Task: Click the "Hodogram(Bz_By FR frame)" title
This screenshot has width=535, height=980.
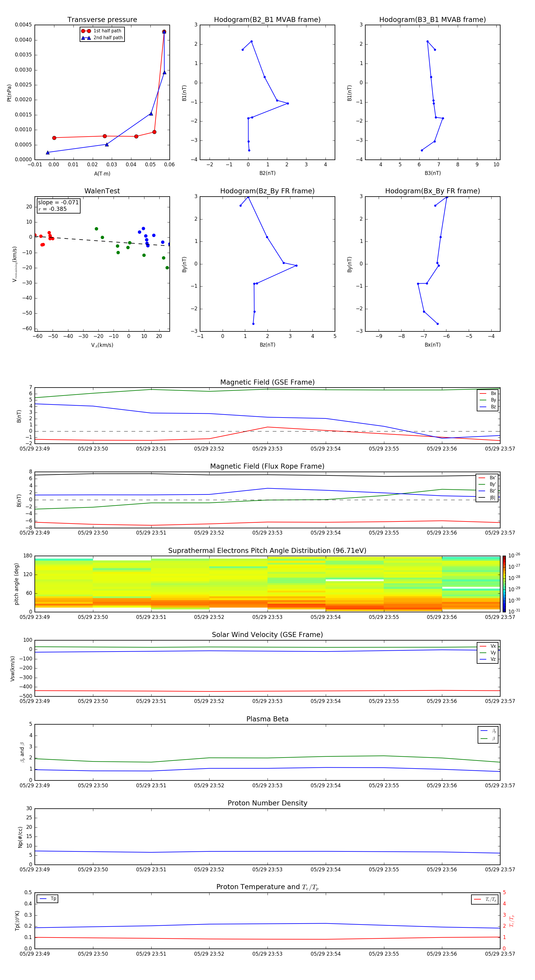Action: [x=267, y=191]
